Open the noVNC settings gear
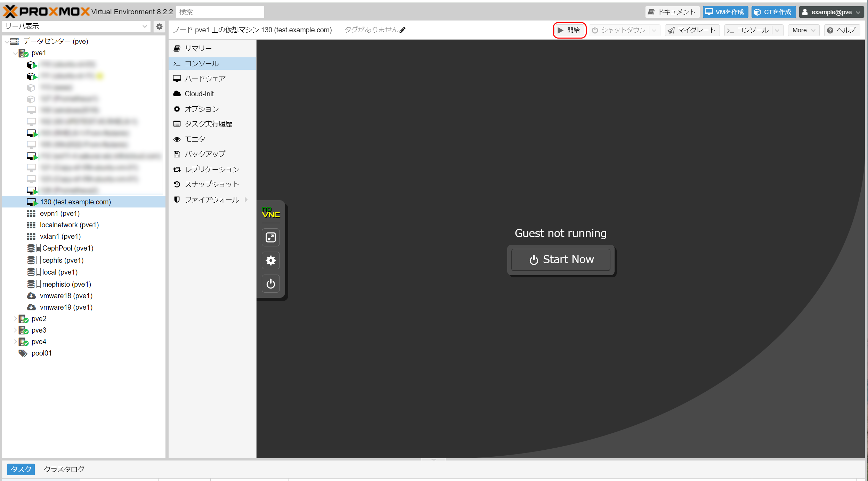868x481 pixels. pyautogui.click(x=270, y=260)
